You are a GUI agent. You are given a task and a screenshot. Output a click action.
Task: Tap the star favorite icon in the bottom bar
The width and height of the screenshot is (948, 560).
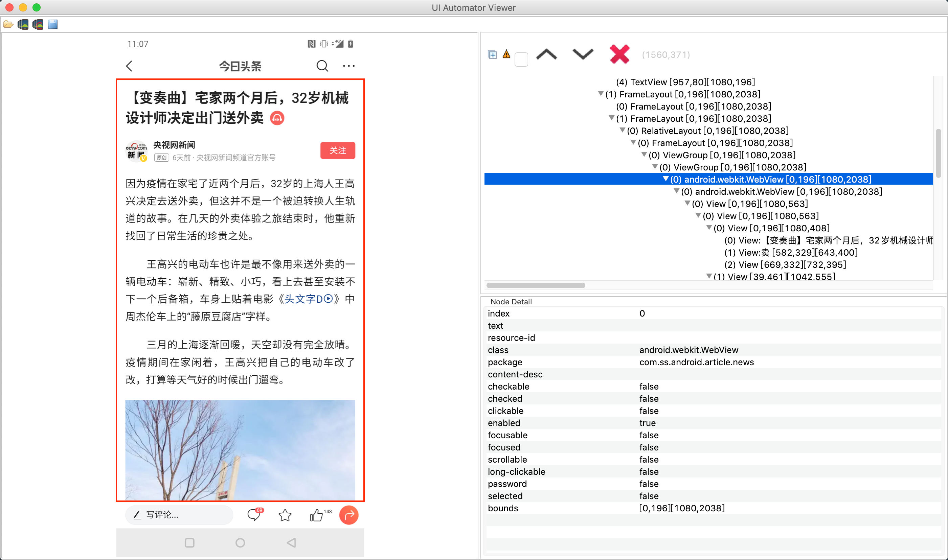tap(285, 515)
